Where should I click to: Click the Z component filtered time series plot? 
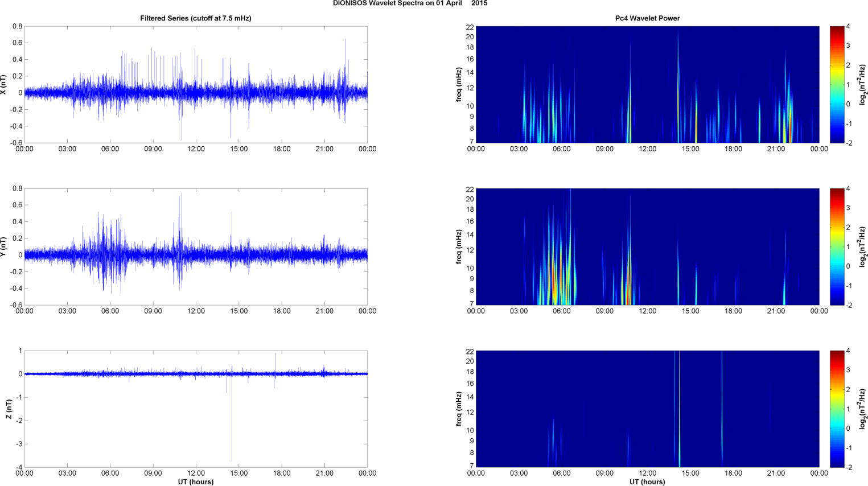[196, 409]
